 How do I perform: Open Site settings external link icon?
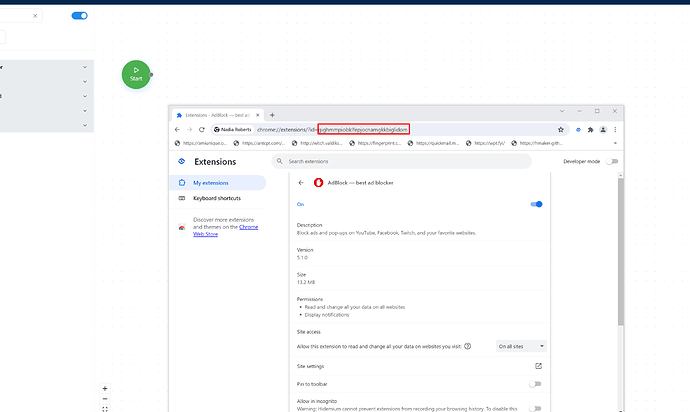point(538,366)
